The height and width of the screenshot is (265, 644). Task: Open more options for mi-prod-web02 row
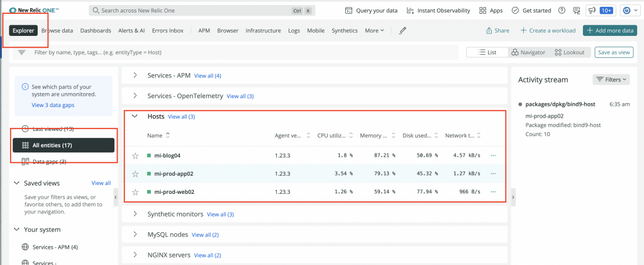493,192
